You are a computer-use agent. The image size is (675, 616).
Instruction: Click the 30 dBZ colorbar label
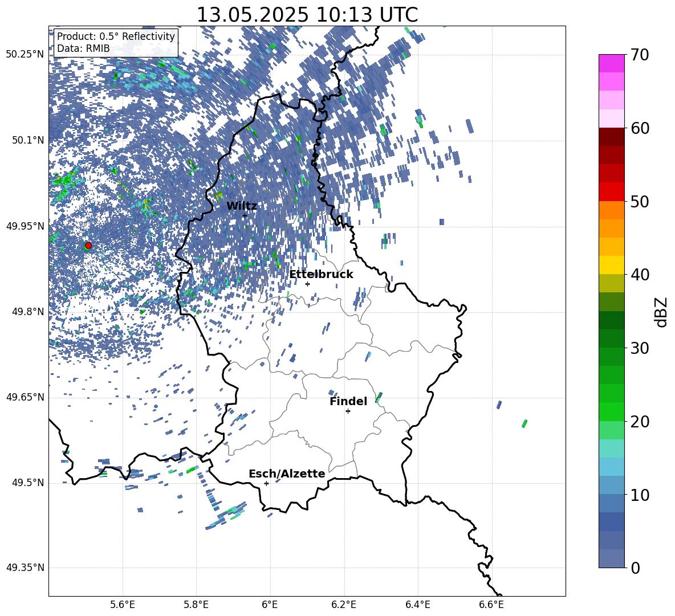click(x=640, y=348)
